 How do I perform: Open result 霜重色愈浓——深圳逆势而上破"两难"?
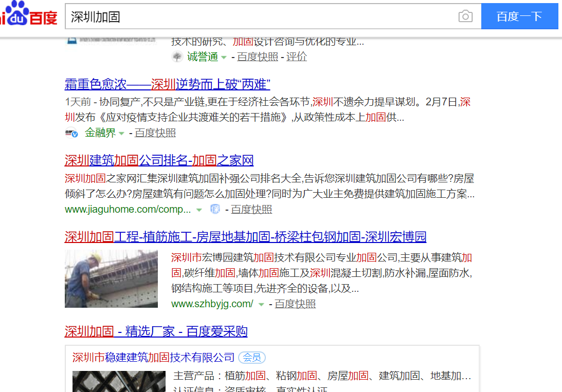[x=168, y=84]
